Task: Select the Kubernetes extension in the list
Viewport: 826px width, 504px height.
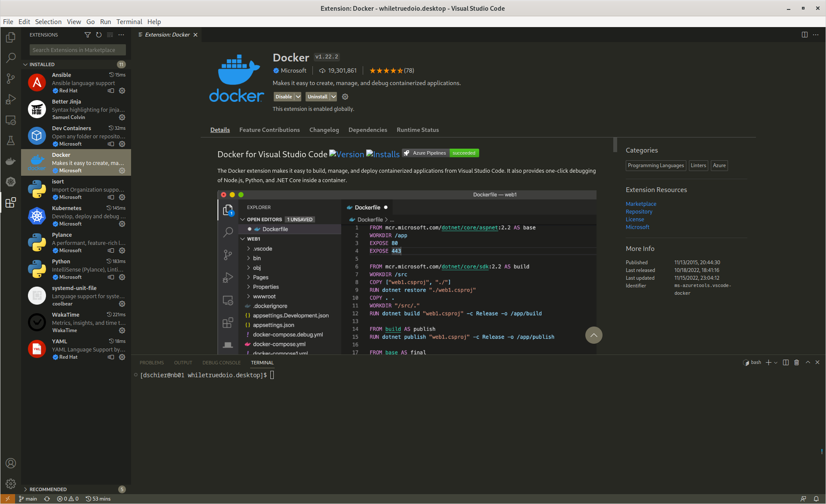Action: (76, 216)
